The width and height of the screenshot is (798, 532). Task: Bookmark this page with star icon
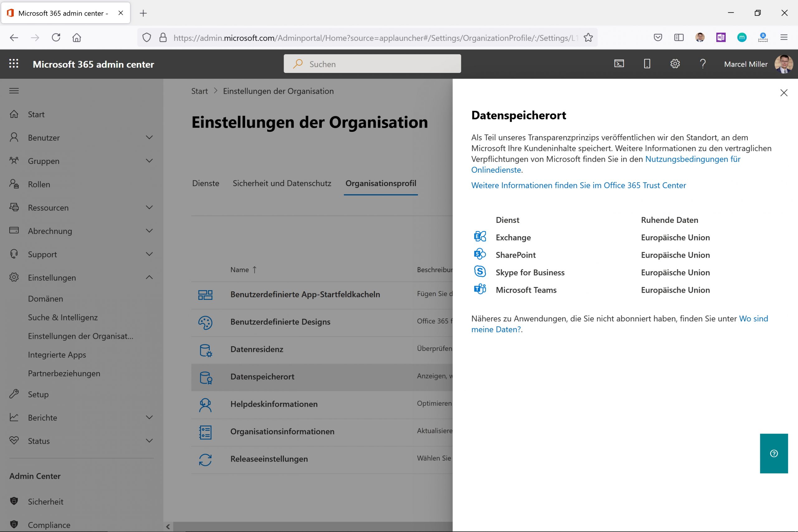coord(588,37)
